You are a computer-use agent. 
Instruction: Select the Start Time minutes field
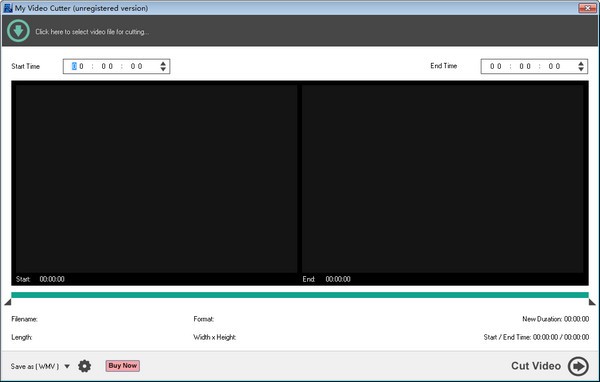coord(107,66)
